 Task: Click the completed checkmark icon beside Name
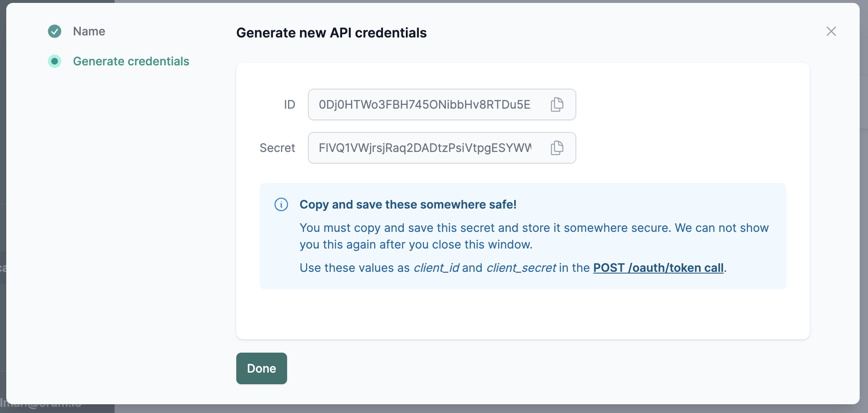[55, 31]
